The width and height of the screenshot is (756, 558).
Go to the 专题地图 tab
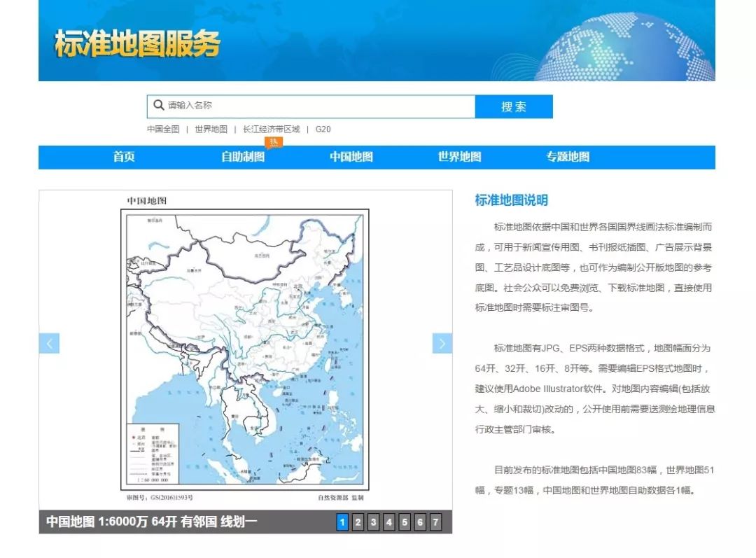pos(568,157)
